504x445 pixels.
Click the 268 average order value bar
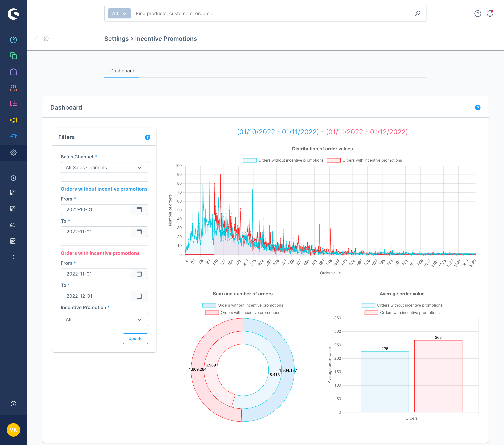tap(438, 376)
